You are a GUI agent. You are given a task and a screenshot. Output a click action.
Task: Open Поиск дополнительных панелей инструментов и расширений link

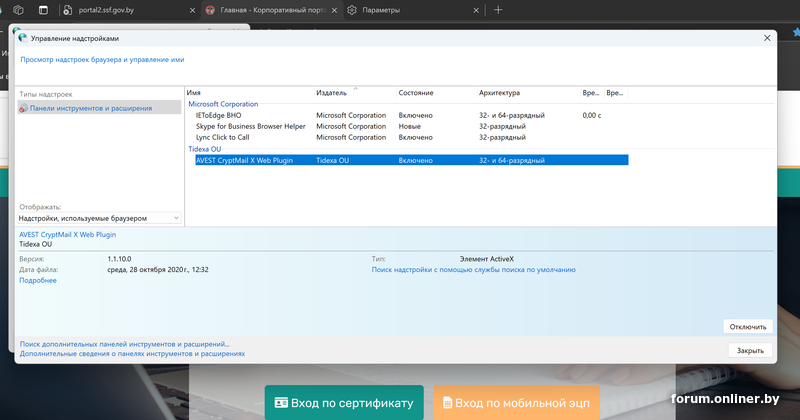[124, 344]
